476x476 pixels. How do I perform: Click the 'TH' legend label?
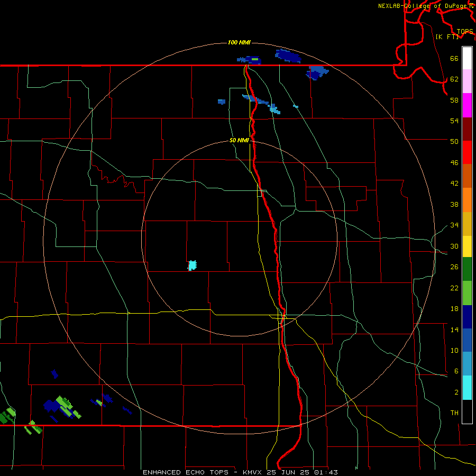(x=454, y=413)
